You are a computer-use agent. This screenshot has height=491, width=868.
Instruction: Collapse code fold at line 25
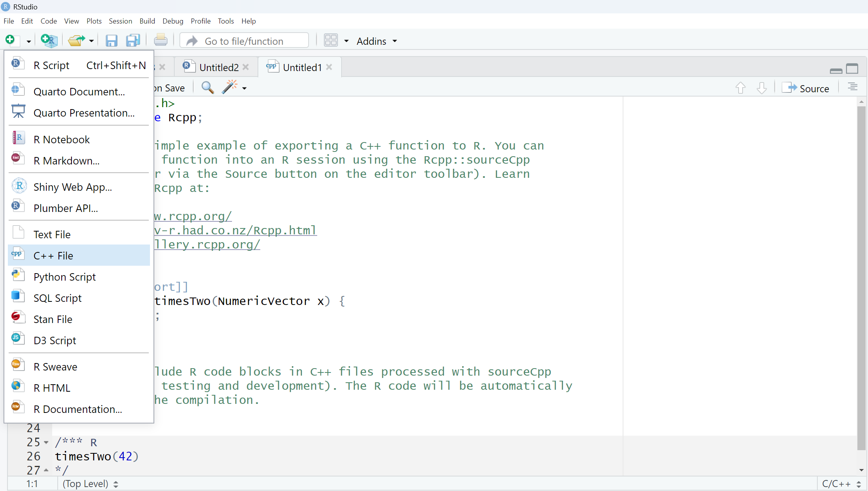point(46,443)
